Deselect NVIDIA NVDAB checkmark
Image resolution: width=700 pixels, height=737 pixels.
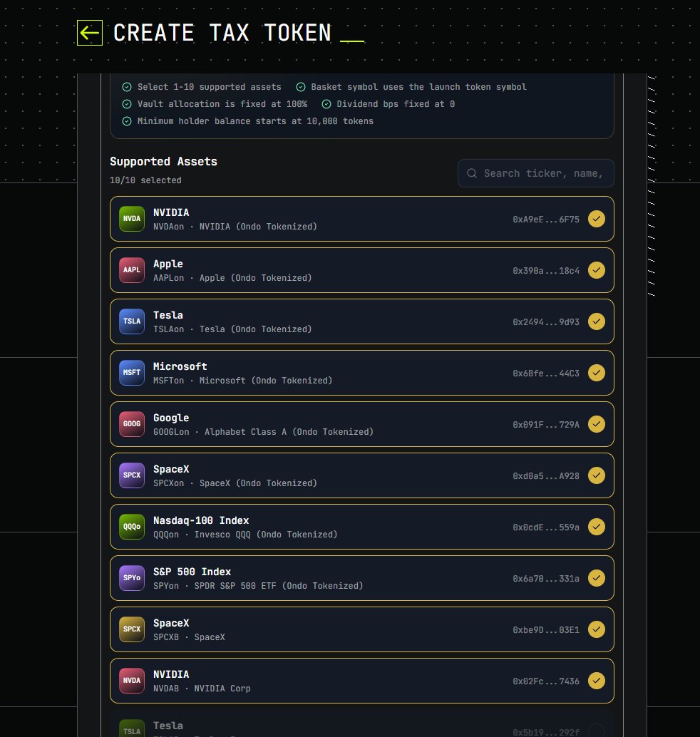[597, 680]
